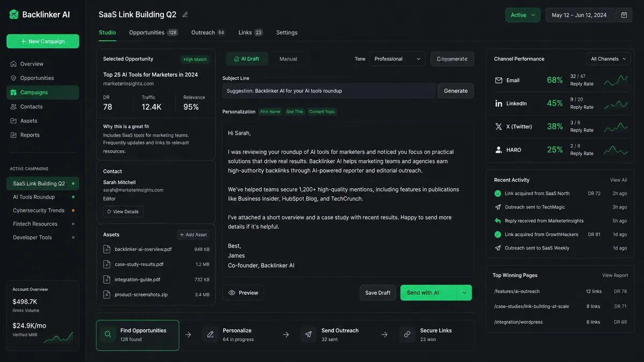Open the May 12 – Jun 12, 2024 date picker
This screenshot has width=644, height=362.
(x=581, y=15)
